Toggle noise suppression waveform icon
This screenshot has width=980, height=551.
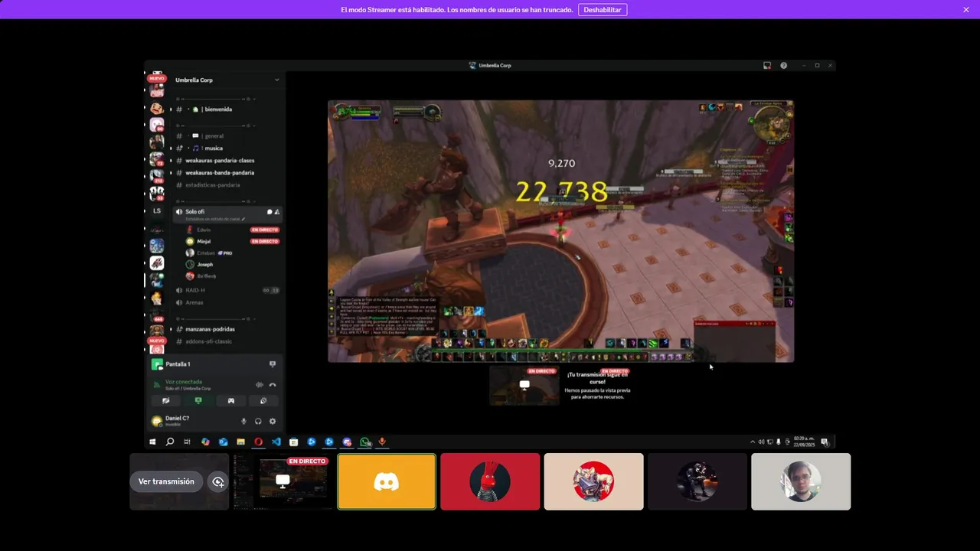click(x=259, y=385)
